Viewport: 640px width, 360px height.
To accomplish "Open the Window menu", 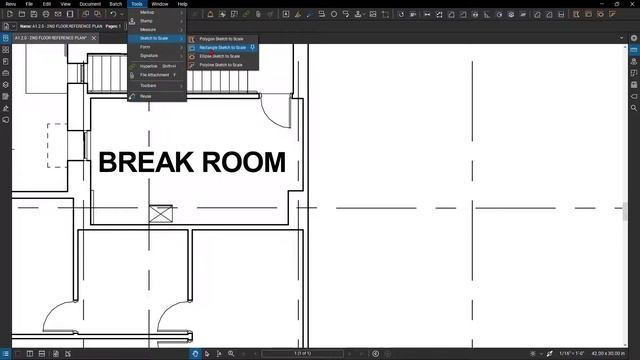I will 160,4.
